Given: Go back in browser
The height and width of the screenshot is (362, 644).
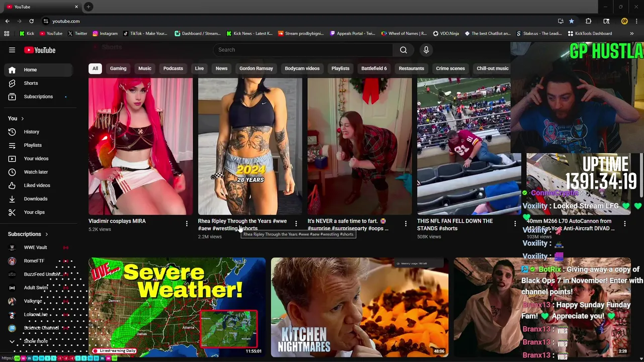Looking at the screenshot, I should pos(7,21).
